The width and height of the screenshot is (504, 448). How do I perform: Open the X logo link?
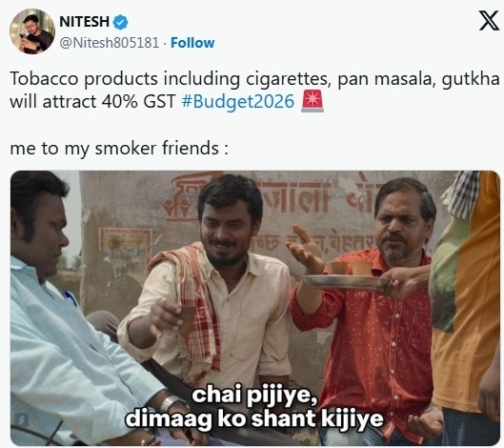pos(489,21)
